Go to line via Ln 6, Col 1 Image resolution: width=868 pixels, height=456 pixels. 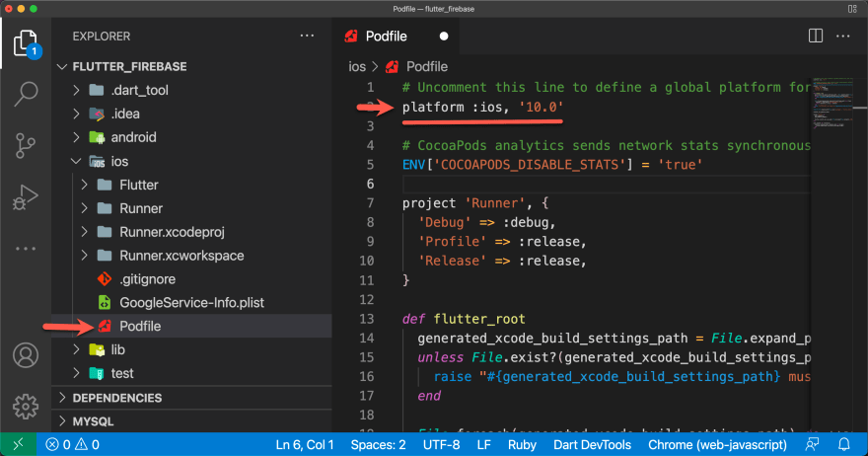[305, 444]
